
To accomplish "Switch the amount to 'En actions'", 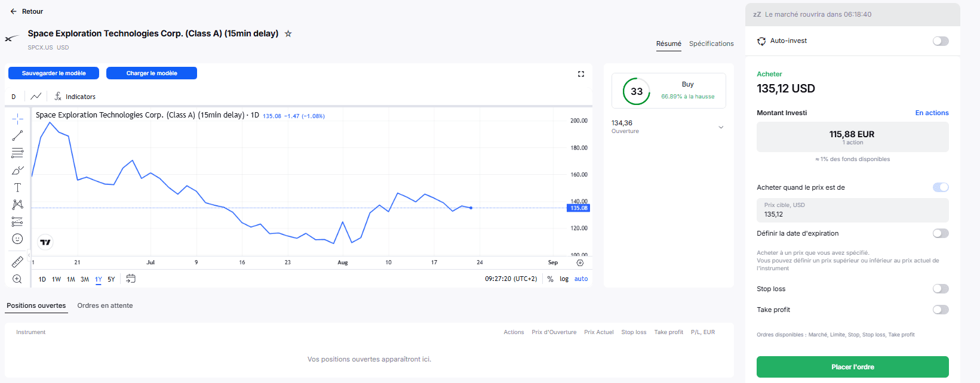I will pos(932,113).
